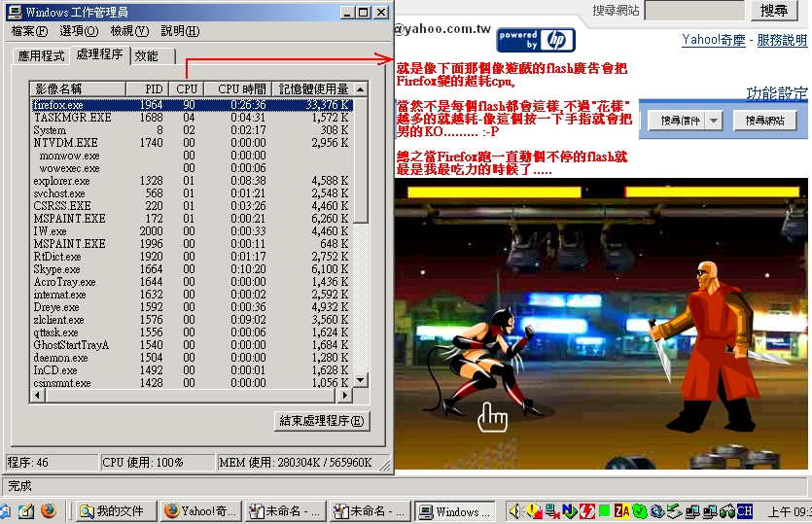Click the hand pointer on flash game
Screen dimensions: 812x524
[x=493, y=418]
